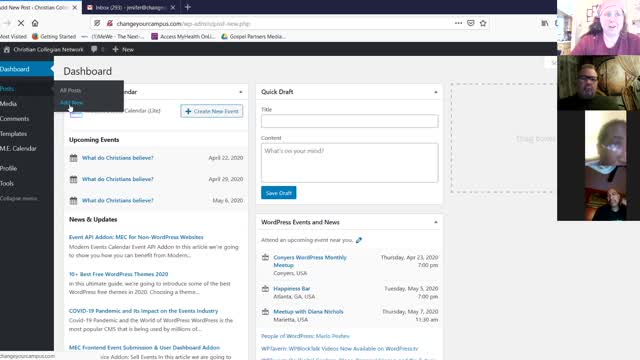Viewport: 640px width, 360px height.
Task: Open Profile in the sidebar
Action: (x=26, y=168)
